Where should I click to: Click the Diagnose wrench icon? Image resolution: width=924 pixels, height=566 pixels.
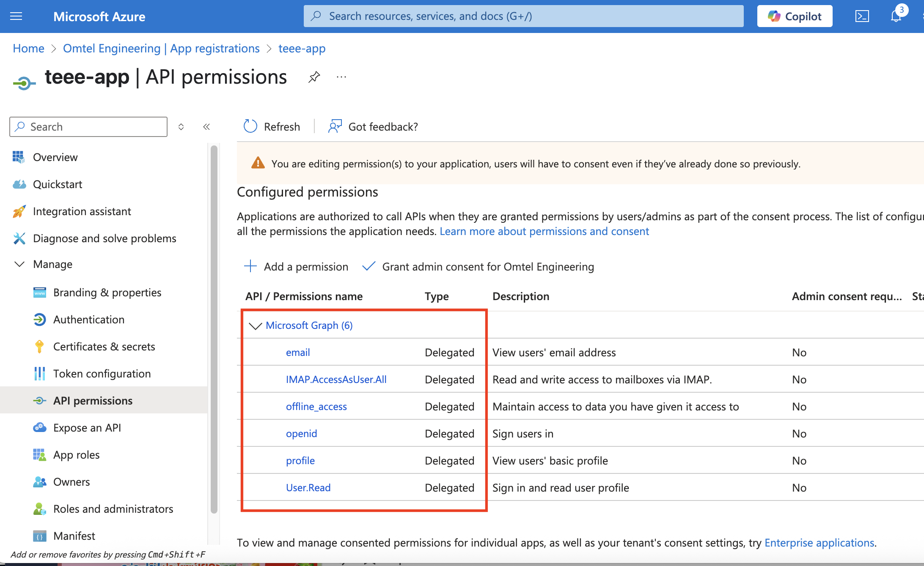click(19, 238)
